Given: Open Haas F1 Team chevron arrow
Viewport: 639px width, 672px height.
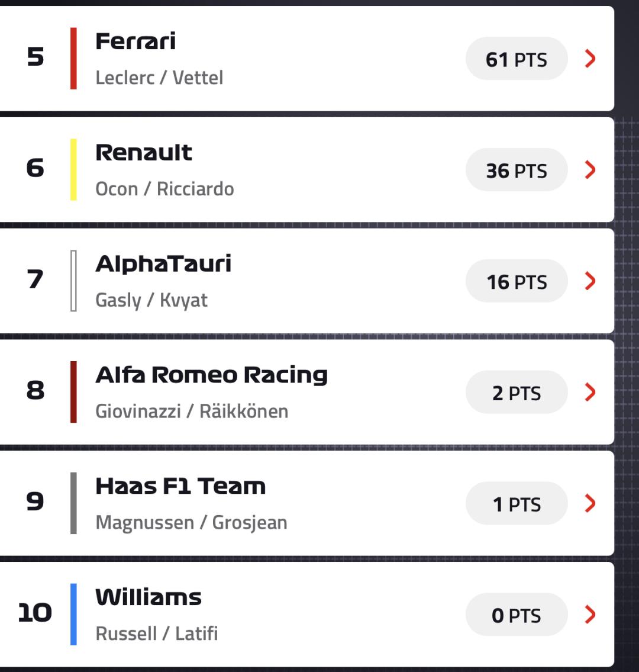Looking at the screenshot, I should [590, 503].
